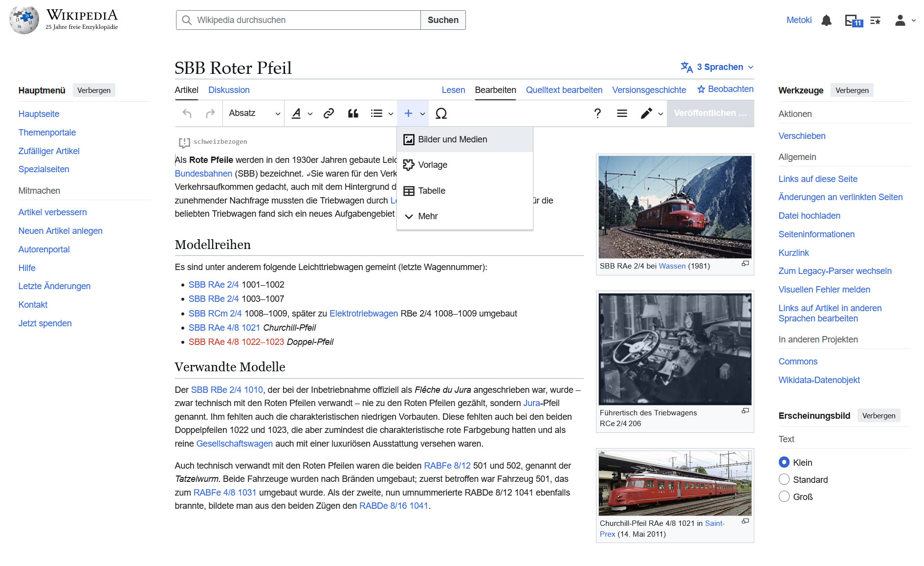Select the Standard text size option

coord(784,479)
